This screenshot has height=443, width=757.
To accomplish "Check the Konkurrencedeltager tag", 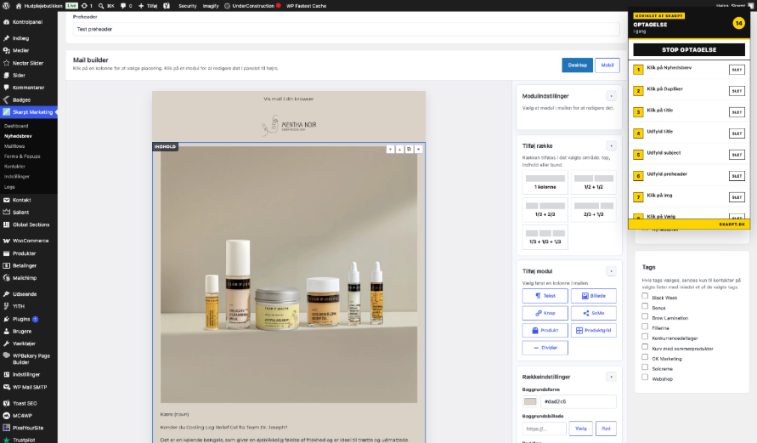I will click(x=645, y=336).
